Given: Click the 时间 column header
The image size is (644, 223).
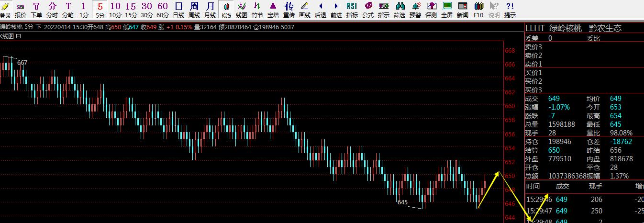Looking at the screenshot, I should pos(533,186).
